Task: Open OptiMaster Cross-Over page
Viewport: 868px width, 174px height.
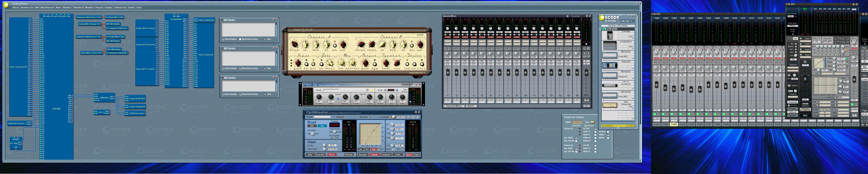Action: pyautogui.click(x=320, y=155)
